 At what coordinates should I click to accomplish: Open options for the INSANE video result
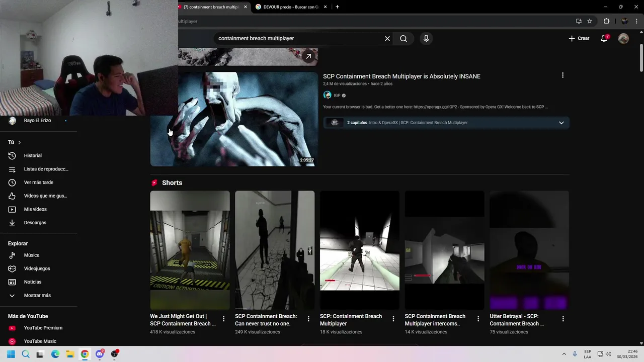point(562,75)
